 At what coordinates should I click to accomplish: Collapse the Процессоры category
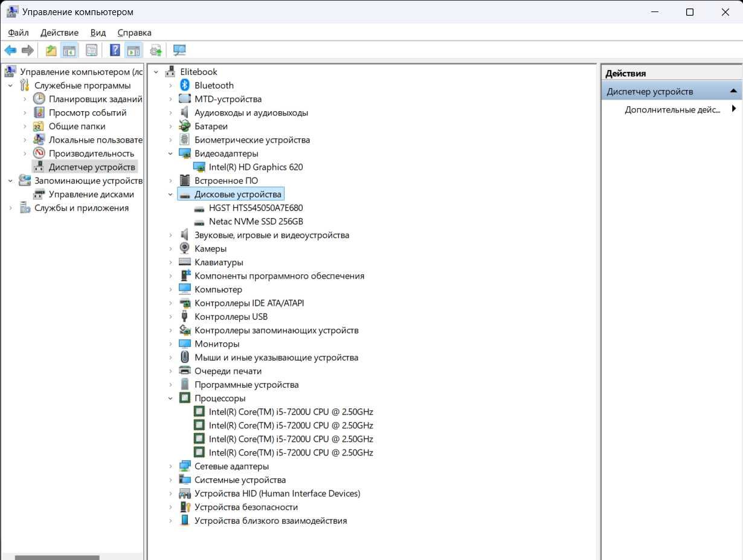click(171, 398)
